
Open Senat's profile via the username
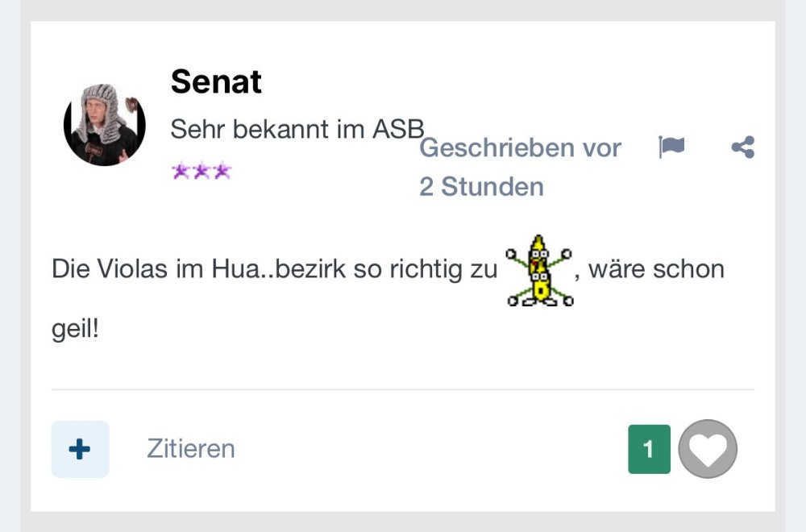coord(216,82)
